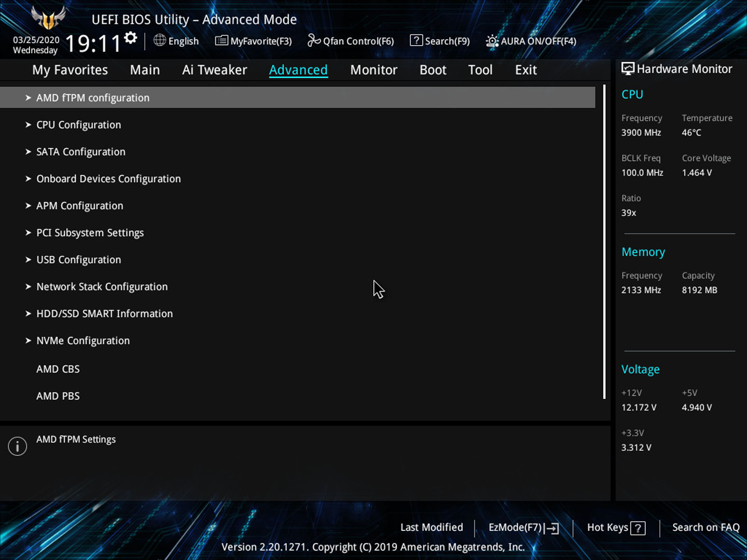
Task: Click the Last Modified button
Action: (x=432, y=527)
